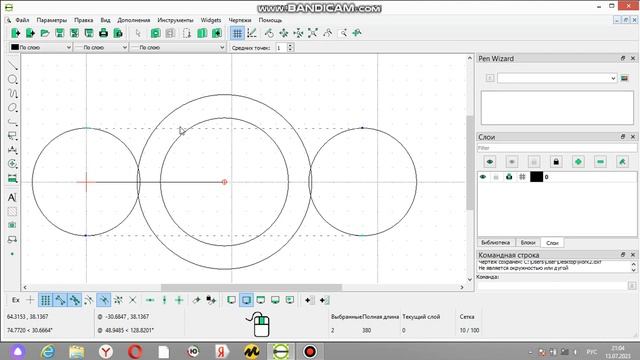The image size is (640, 360).
Task: Open the Чертежи menu
Action: coord(240,20)
